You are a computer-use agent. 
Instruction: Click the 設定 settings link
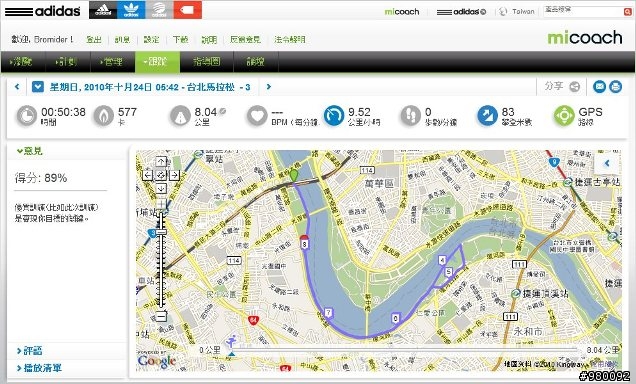tap(151, 40)
